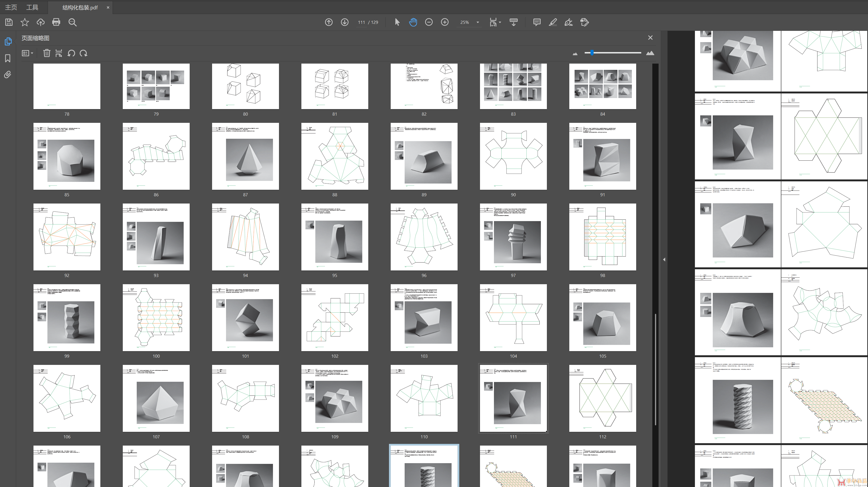Select page 109 thumbnail

tap(335, 398)
